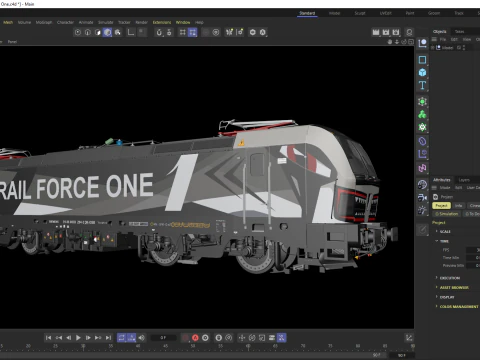Open the user/head icon beside render buttons
Viewport: 480px width, 360px height.
tap(409, 32)
